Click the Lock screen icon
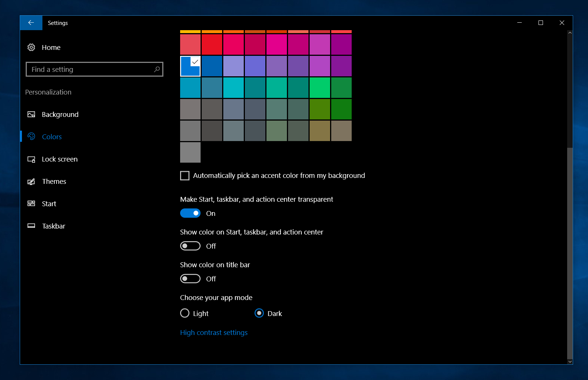This screenshot has width=588, height=380. (x=31, y=159)
